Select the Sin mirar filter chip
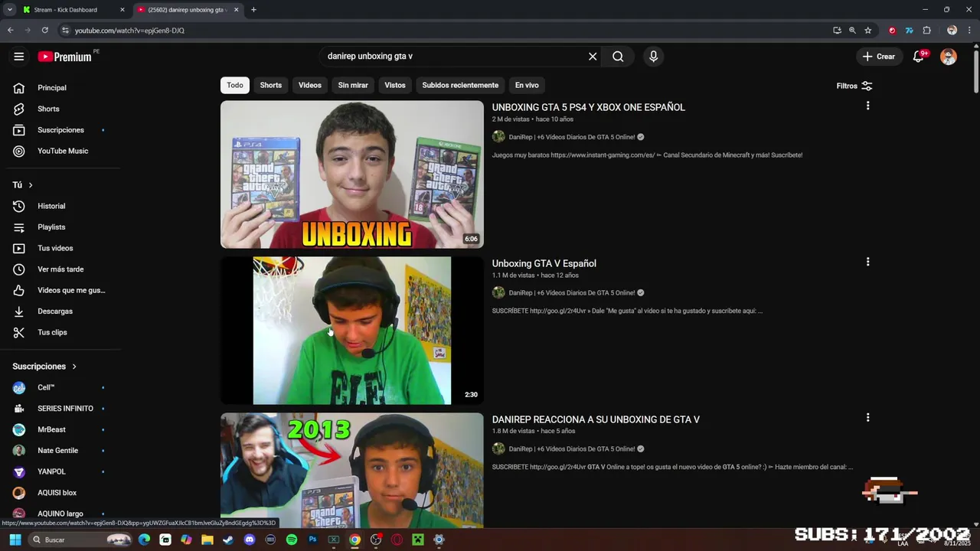980x551 pixels. pyautogui.click(x=353, y=85)
